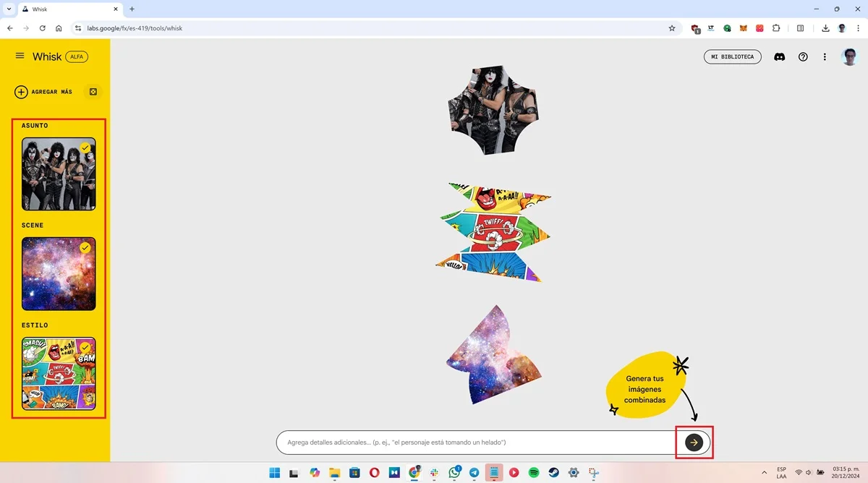Open the three-dot overflow menu

[x=825, y=56]
